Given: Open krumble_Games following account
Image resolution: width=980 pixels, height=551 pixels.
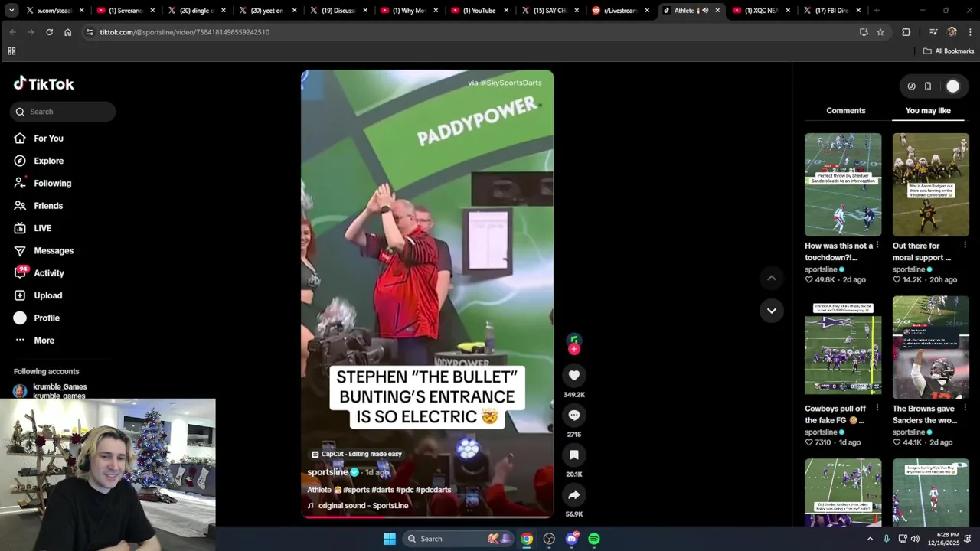Looking at the screenshot, I should 50,390.
